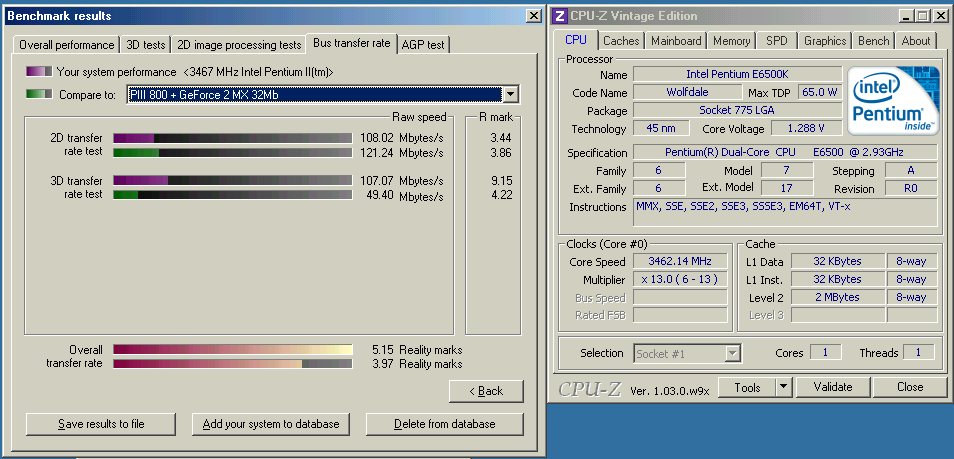Click the CPU-Z purple Z title icon
This screenshot has height=459, width=954.
click(x=560, y=16)
